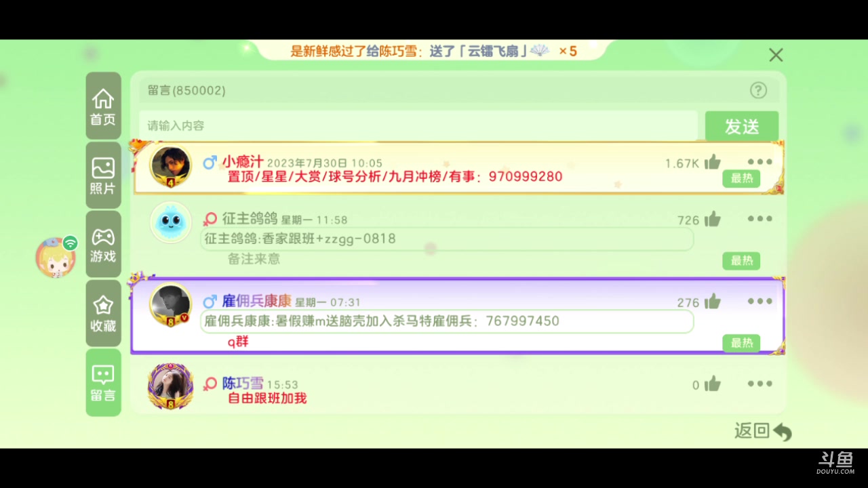Viewport: 868px width, 488px height.
Task: Click the 自由跟班加我 message text
Action: coord(267,399)
